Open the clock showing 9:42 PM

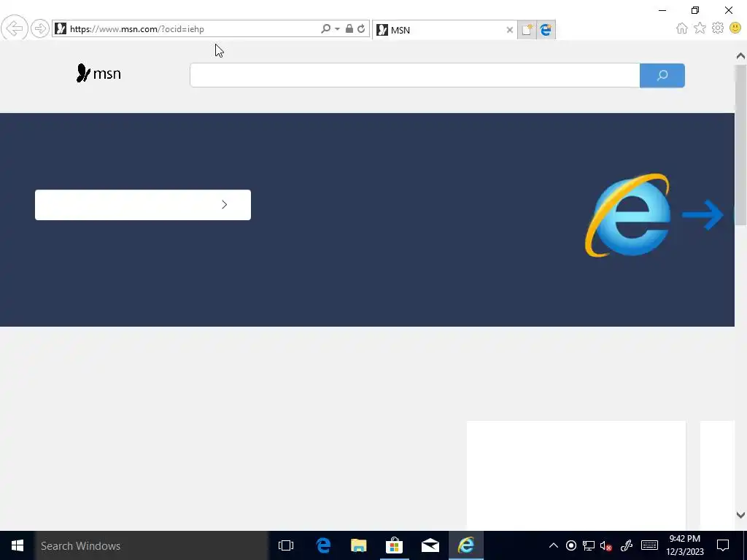pyautogui.click(x=684, y=545)
